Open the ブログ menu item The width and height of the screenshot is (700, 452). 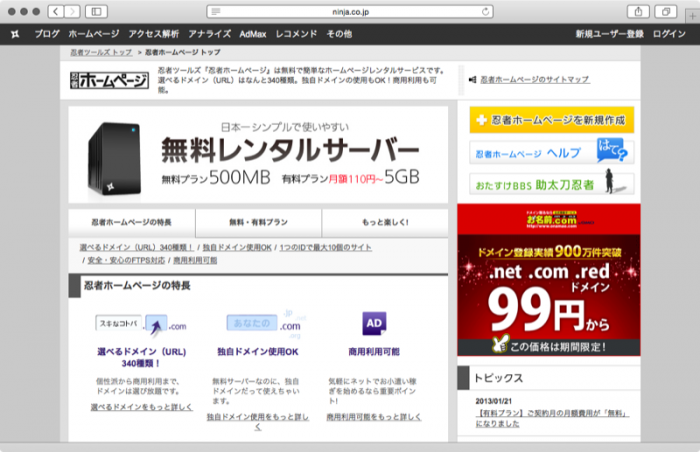coord(47,34)
